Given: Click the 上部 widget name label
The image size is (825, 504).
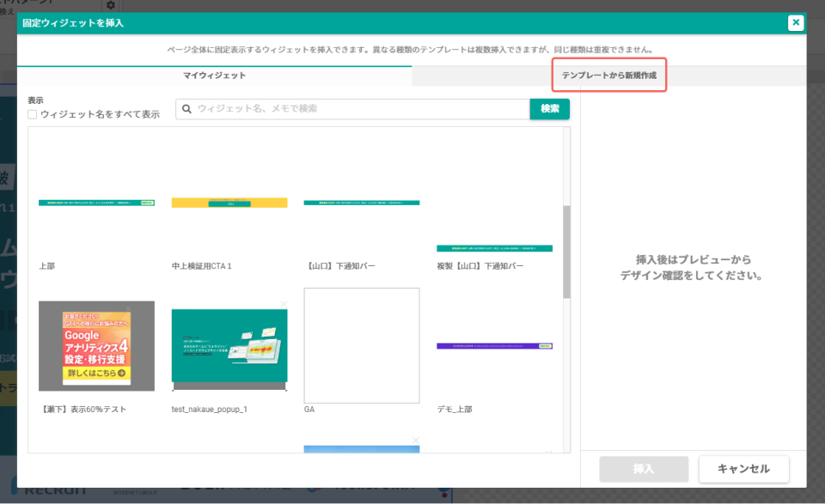Looking at the screenshot, I should point(46,266).
